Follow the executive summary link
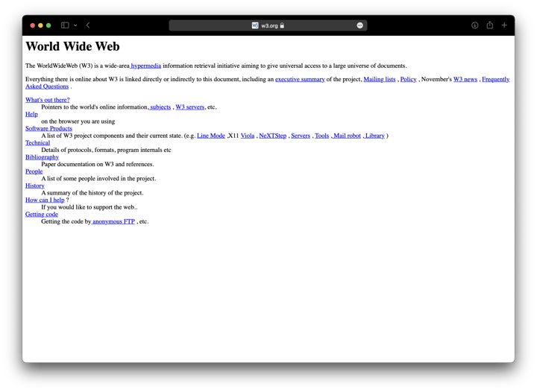 (x=300, y=79)
